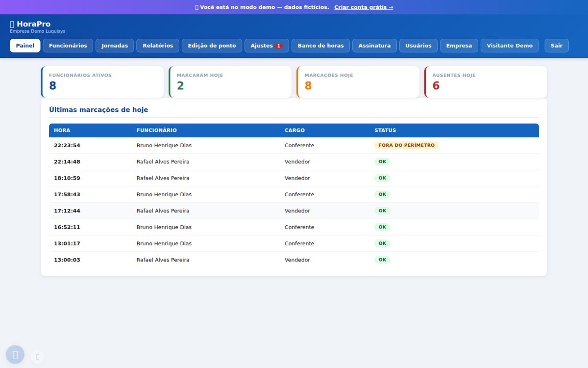588x368 pixels.
Task: Open the Empresa tab
Action: [459, 46]
